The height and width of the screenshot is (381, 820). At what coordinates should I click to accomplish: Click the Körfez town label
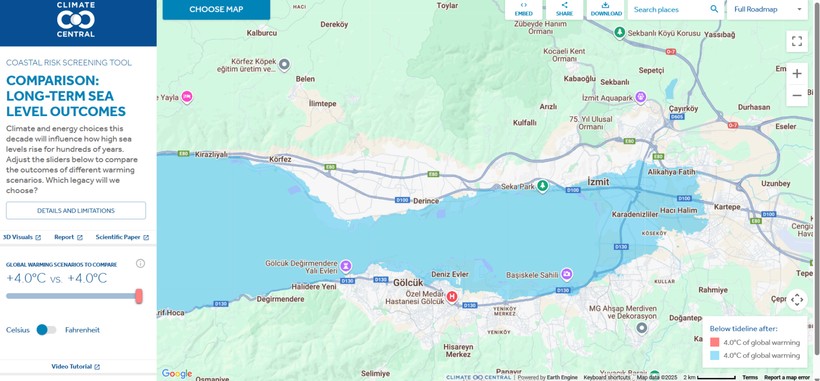coord(280,159)
